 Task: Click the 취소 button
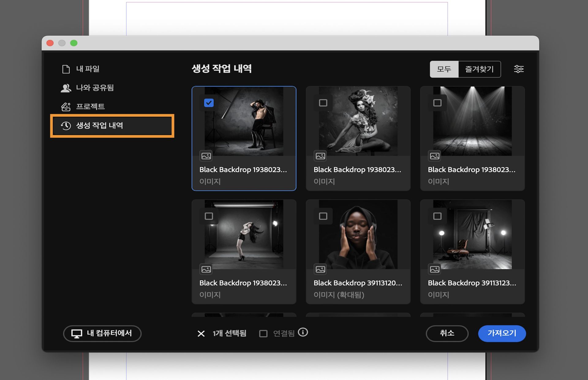pos(447,333)
